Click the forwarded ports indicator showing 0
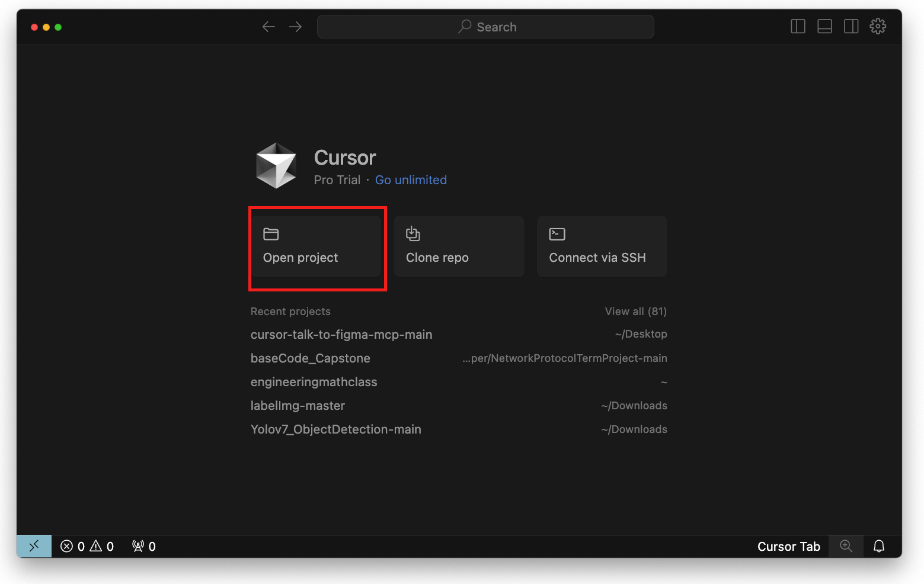924x584 pixels. tap(144, 546)
